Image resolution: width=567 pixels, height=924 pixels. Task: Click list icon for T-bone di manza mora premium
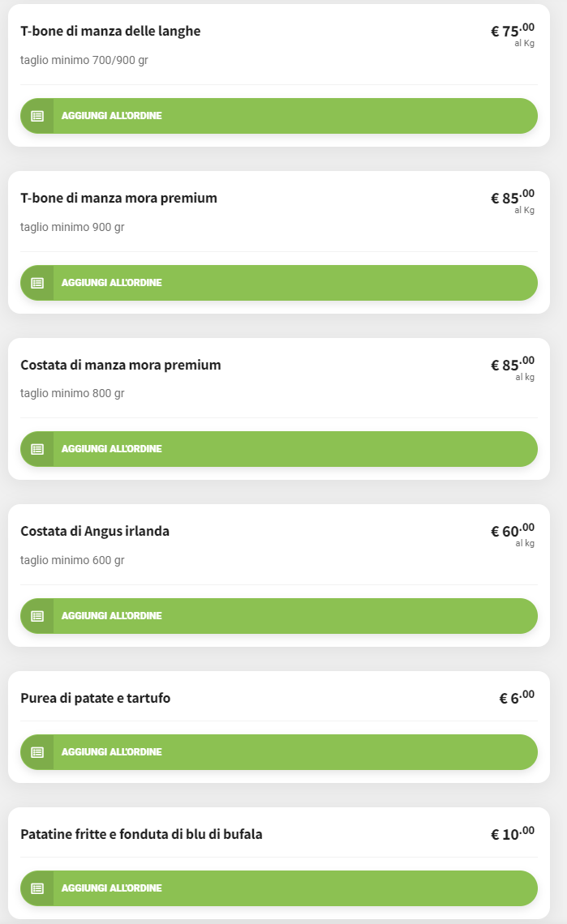(37, 283)
